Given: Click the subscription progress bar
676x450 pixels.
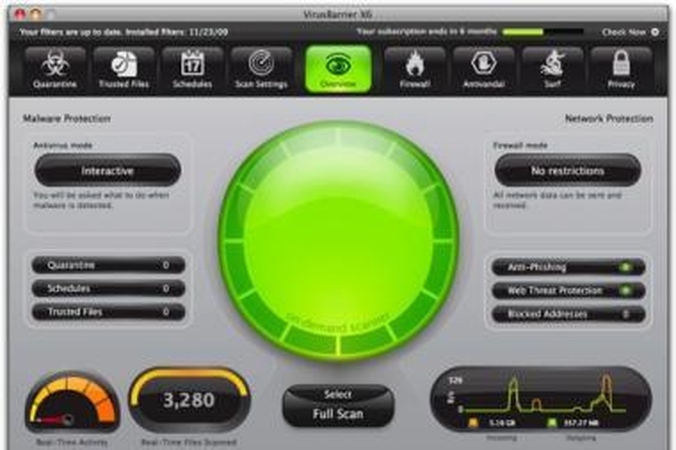Looking at the screenshot, I should [x=543, y=32].
